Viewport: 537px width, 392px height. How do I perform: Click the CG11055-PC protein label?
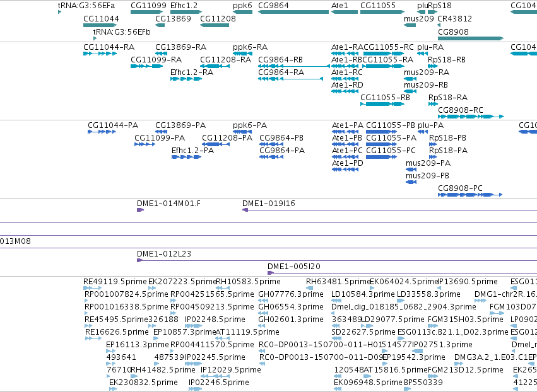pos(391,151)
